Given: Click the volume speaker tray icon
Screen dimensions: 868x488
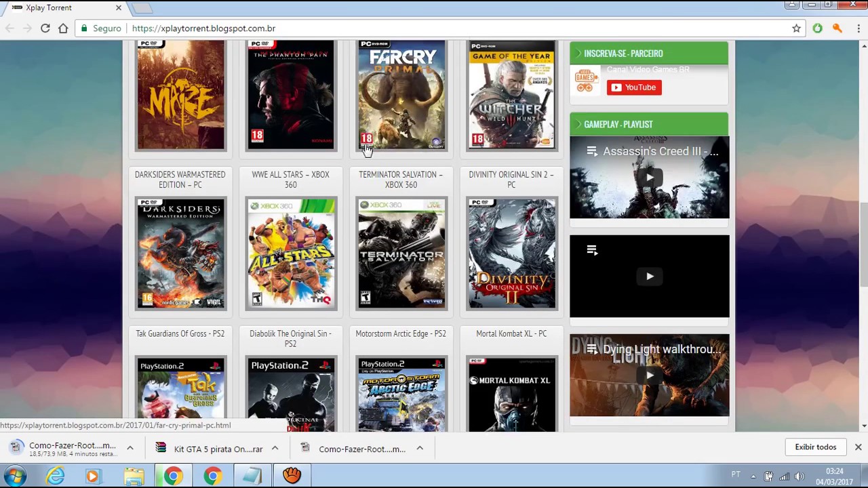Looking at the screenshot, I should 800,476.
